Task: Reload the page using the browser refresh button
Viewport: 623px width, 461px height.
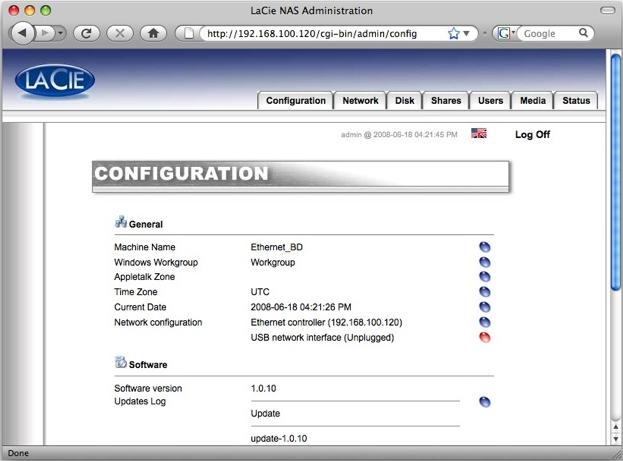Action: pos(87,33)
